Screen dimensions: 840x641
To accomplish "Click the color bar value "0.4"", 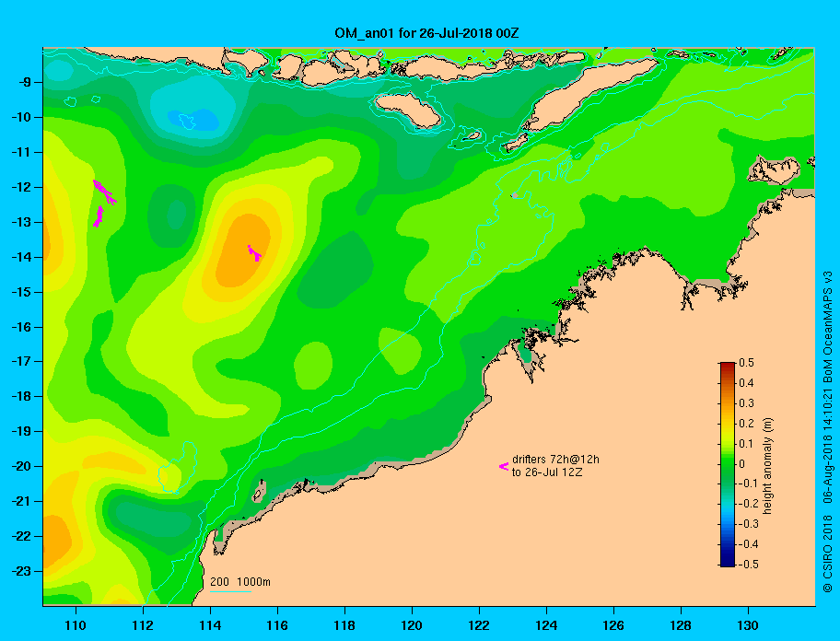I will [x=746, y=383].
